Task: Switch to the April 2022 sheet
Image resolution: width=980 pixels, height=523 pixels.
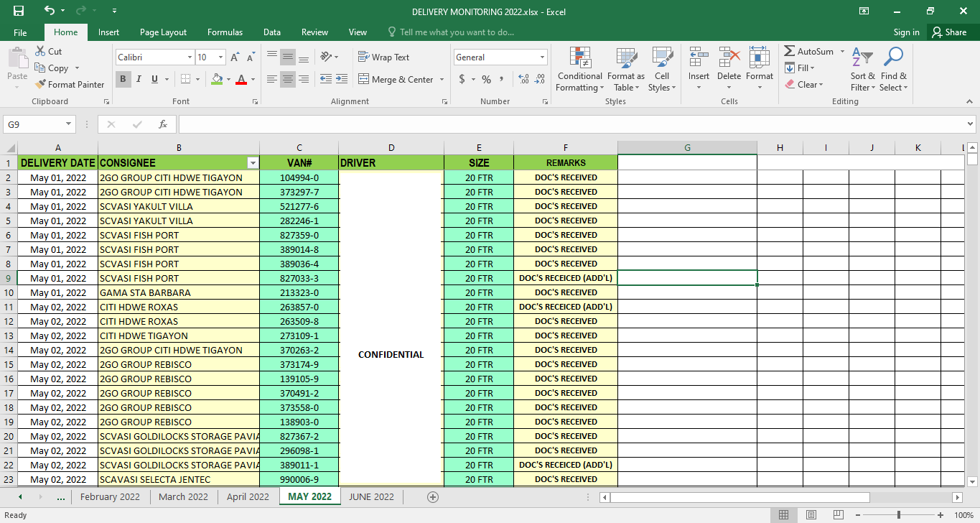Action: [248, 496]
